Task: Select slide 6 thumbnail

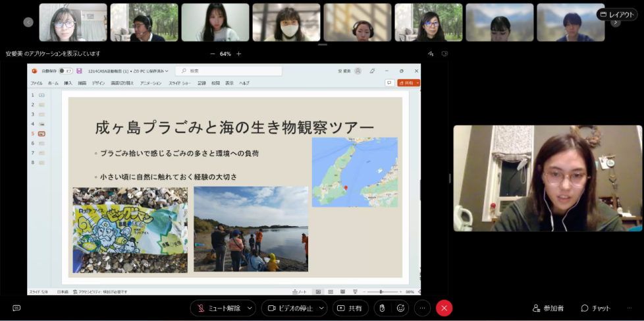Action: pyautogui.click(x=41, y=144)
